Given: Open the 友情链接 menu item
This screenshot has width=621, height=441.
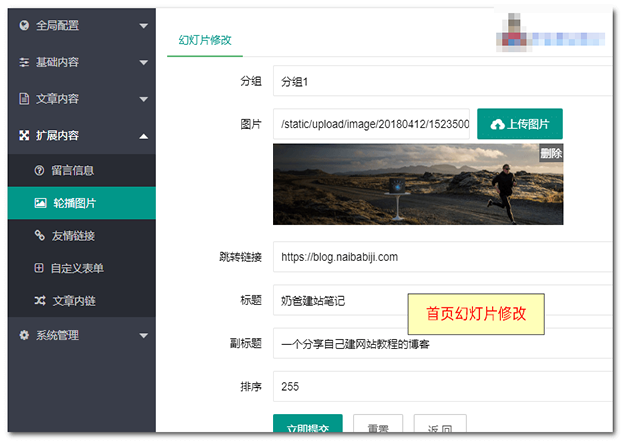Looking at the screenshot, I should tap(82, 236).
